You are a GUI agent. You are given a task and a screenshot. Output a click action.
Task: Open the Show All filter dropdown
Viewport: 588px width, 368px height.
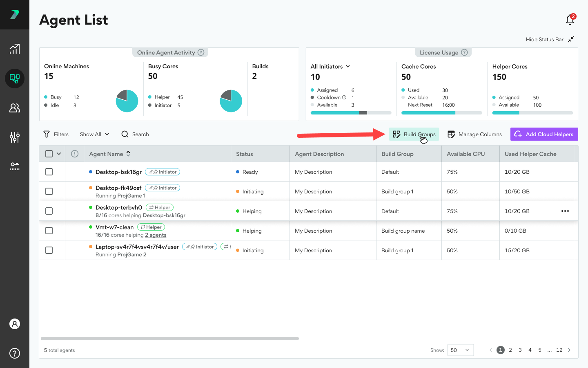(x=94, y=134)
